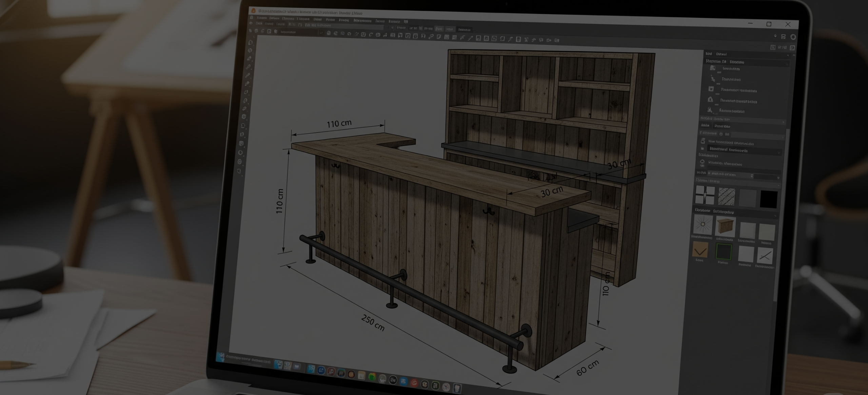Screen dimensions: 868x395
Task: Pick the solid black color swatch
Action: pos(768,199)
